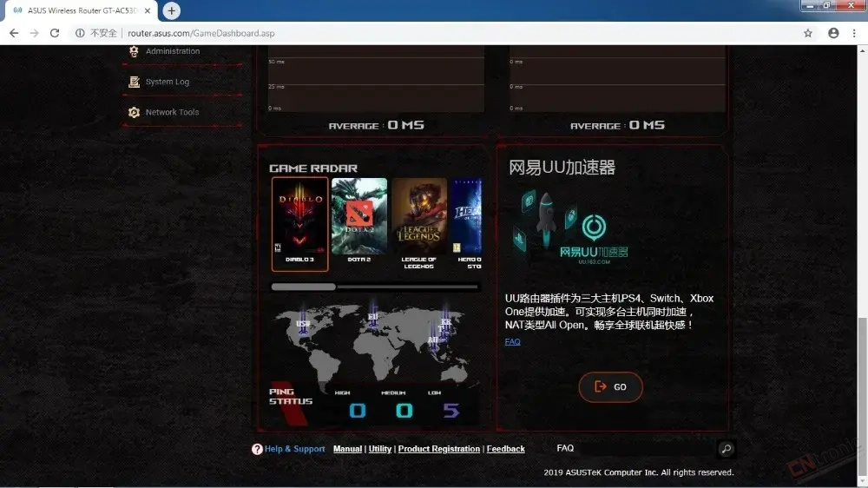Open the FAQ link under UU description

512,342
